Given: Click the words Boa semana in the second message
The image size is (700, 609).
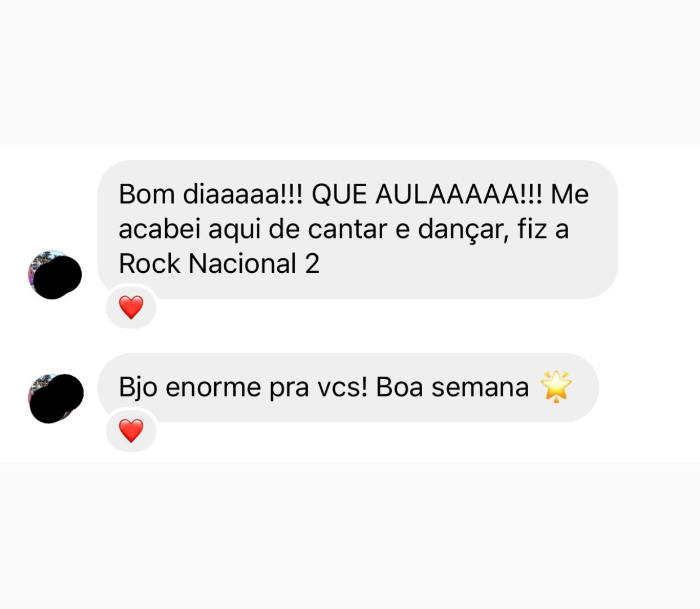Looking at the screenshot, I should point(452,387).
